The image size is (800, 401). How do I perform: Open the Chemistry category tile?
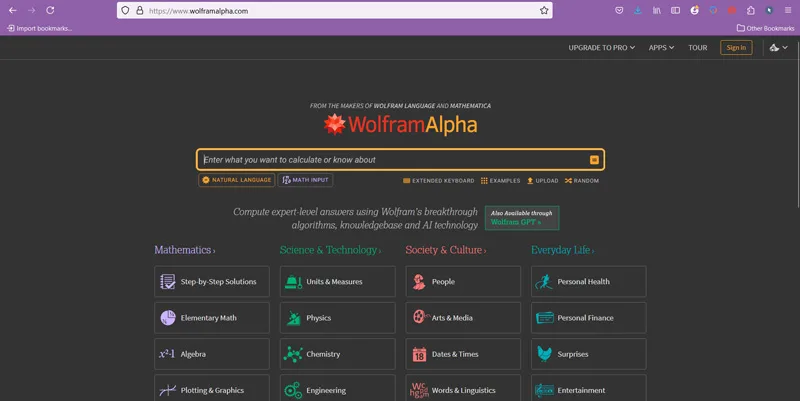[x=337, y=354]
